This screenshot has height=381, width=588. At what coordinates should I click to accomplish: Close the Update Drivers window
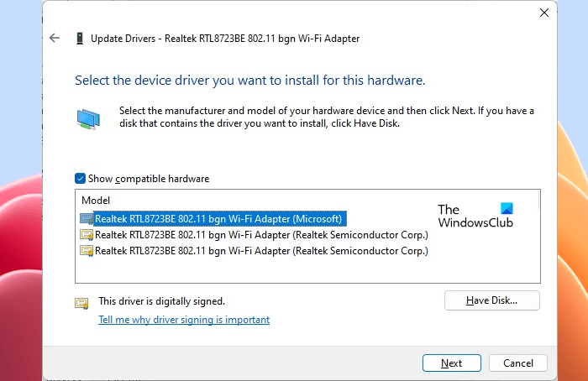(544, 13)
